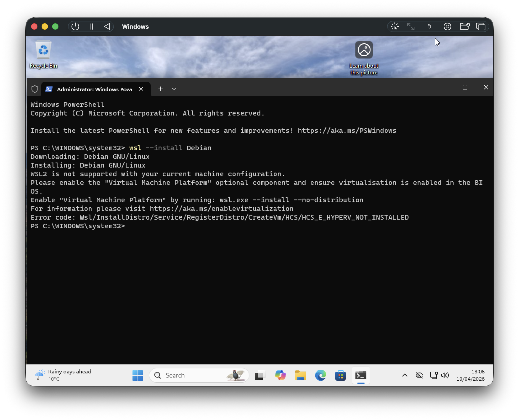519x420 pixels.
Task: Click the resize display arrows icon
Action: click(x=411, y=26)
